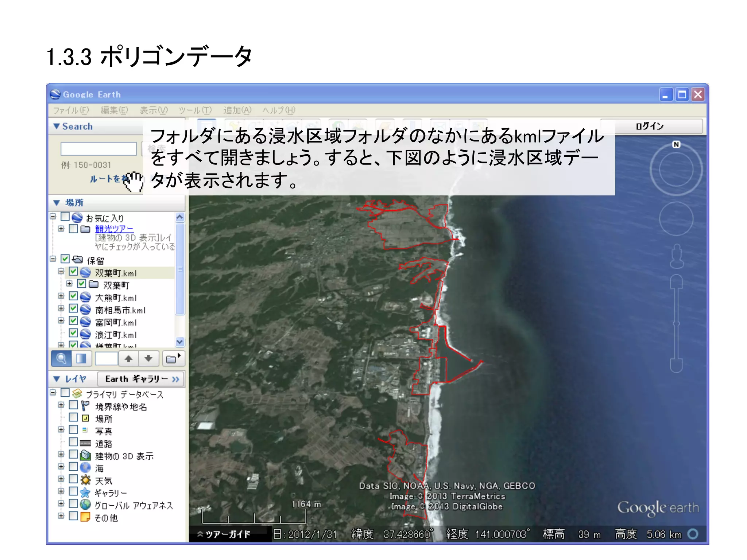Screen dimensions: 747x560
Task: Click the 道路 road icon
Action: (85, 443)
